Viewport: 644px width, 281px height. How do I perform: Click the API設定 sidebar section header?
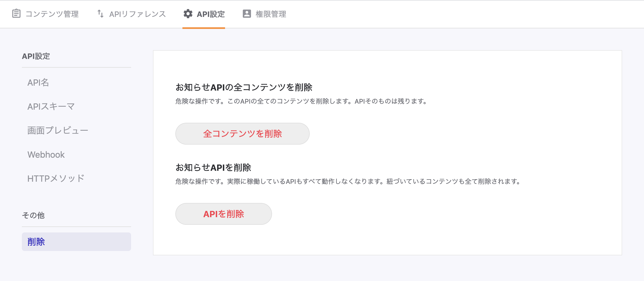click(x=36, y=56)
